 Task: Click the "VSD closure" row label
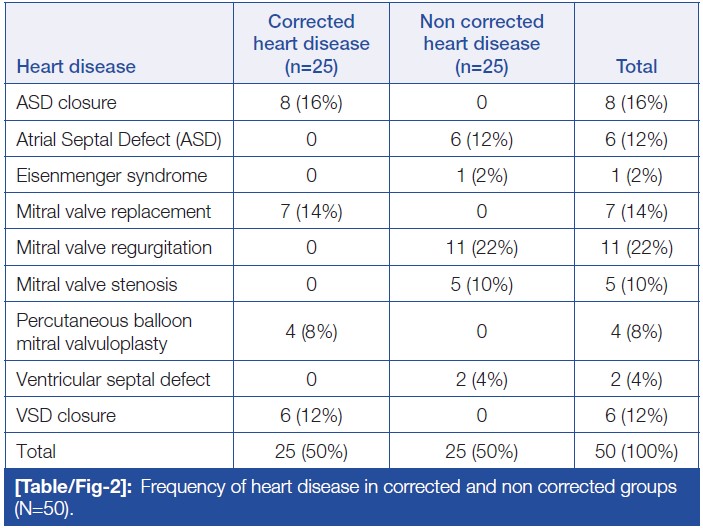coord(66,415)
